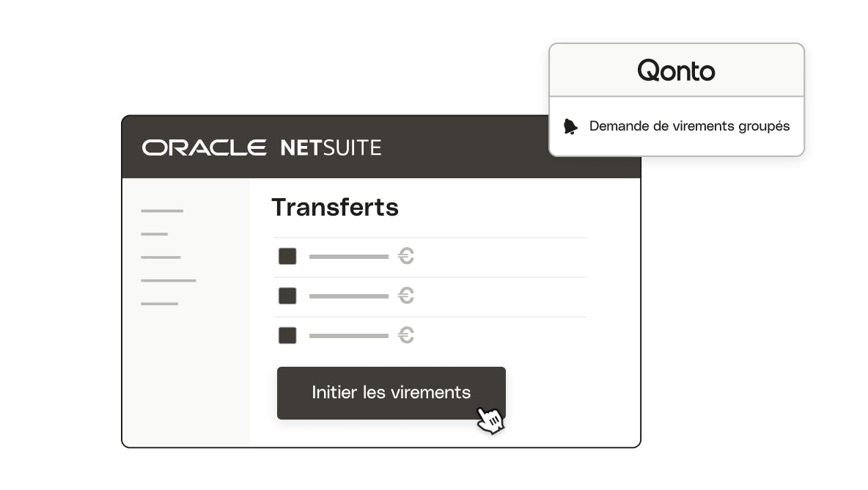Click the Transferts heading
Screen dimensions: 868x490
[x=335, y=208]
